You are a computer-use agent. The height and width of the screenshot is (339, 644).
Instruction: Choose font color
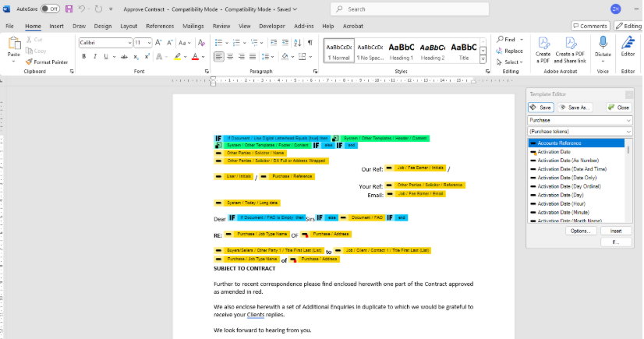tap(195, 57)
